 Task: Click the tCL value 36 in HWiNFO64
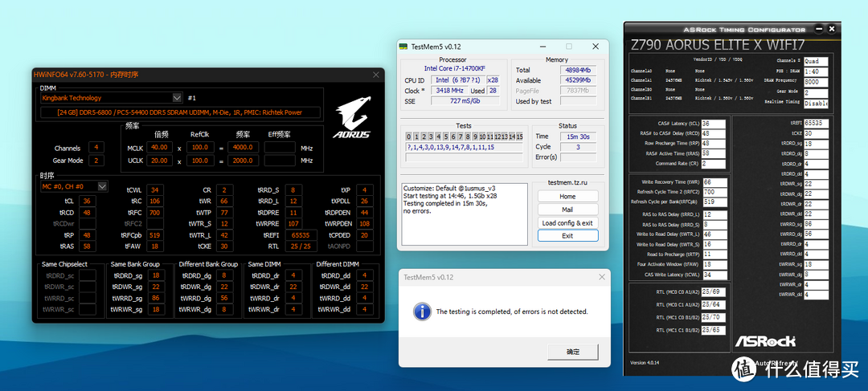(x=87, y=201)
